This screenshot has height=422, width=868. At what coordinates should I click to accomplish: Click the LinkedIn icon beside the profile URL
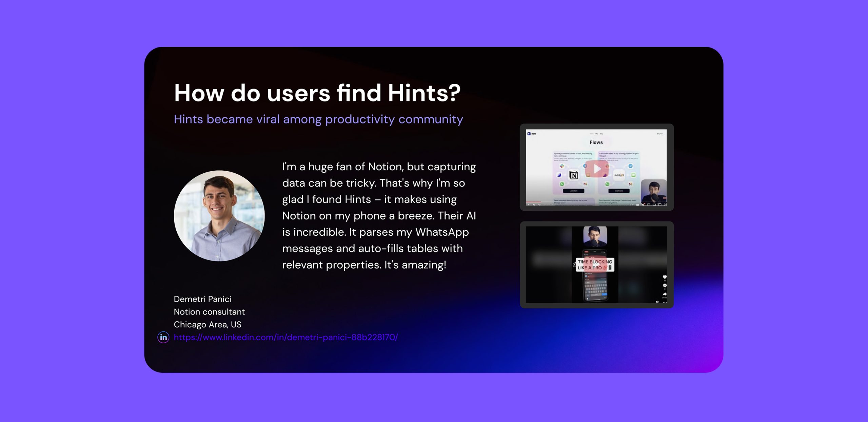pyautogui.click(x=163, y=337)
